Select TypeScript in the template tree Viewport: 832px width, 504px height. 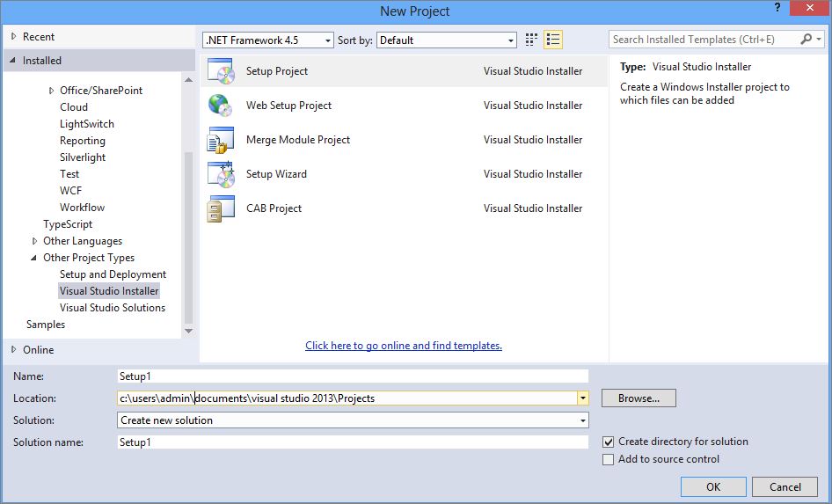(68, 224)
